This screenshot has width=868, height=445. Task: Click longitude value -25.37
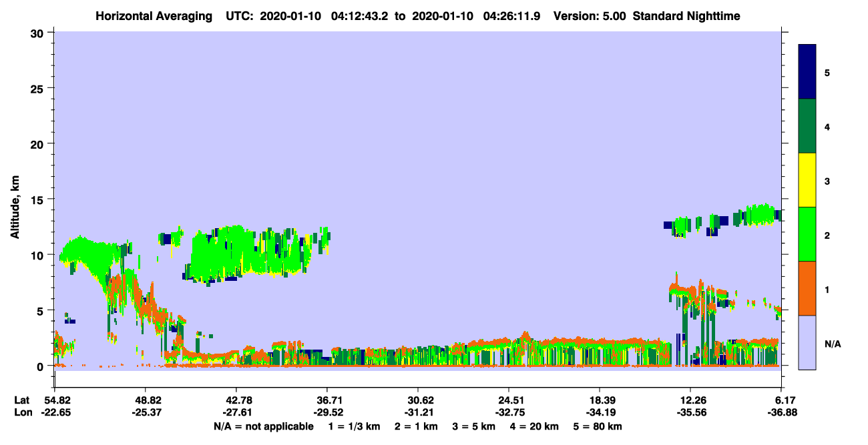[x=146, y=413]
